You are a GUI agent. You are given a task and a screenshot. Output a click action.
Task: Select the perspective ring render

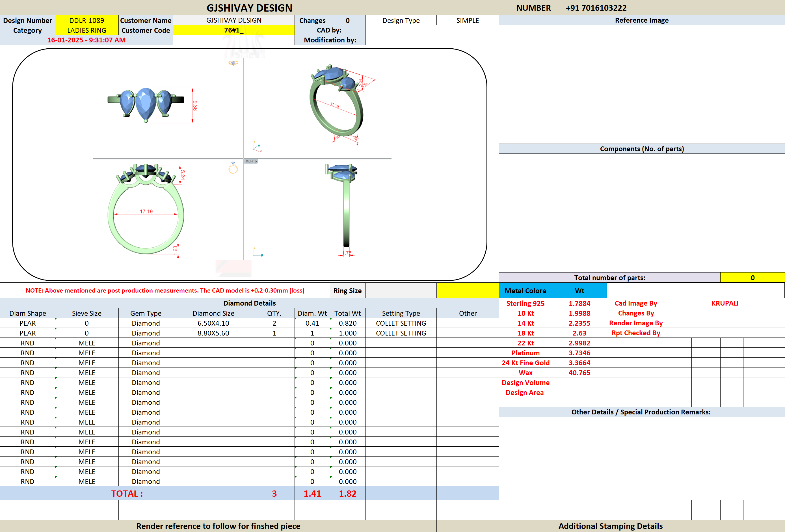[x=336, y=101]
